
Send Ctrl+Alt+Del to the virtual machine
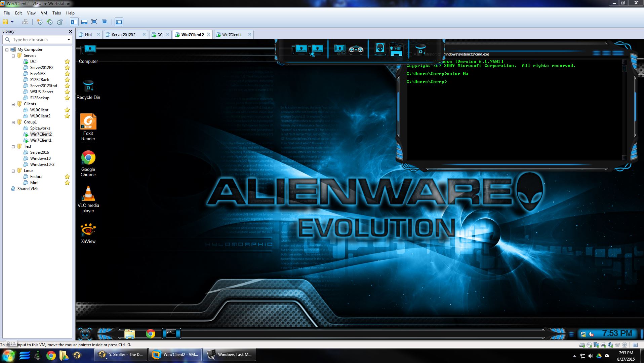pyautogui.click(x=25, y=22)
